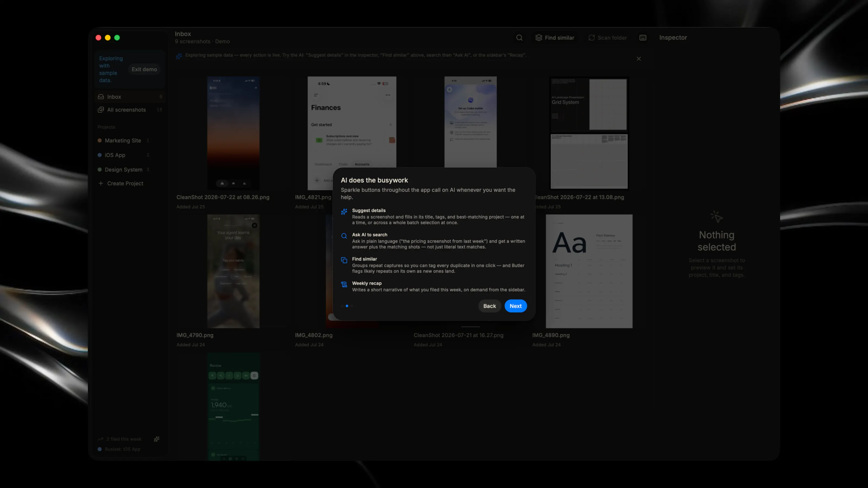
Task: Click the yellow minimize window button
Action: (107, 38)
